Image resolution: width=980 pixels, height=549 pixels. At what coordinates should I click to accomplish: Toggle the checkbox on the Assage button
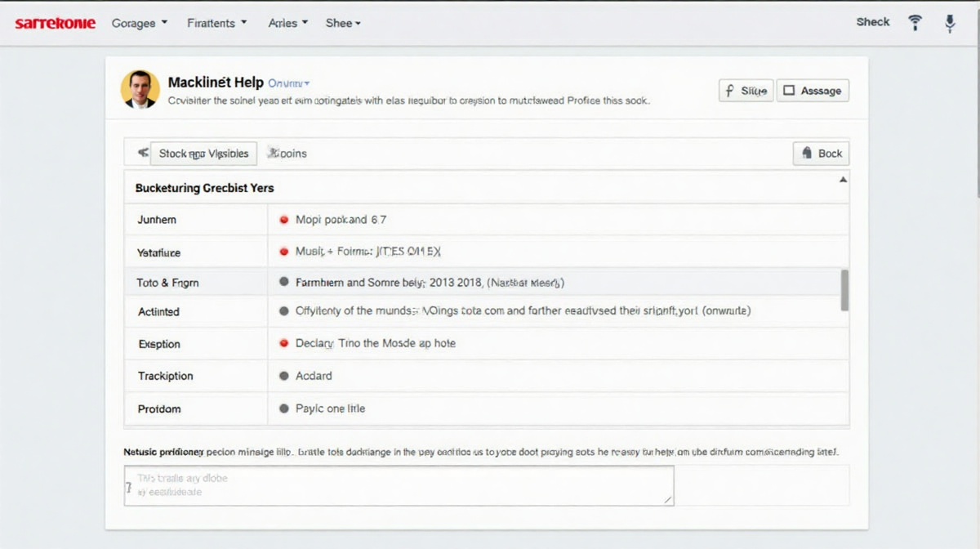[789, 91]
